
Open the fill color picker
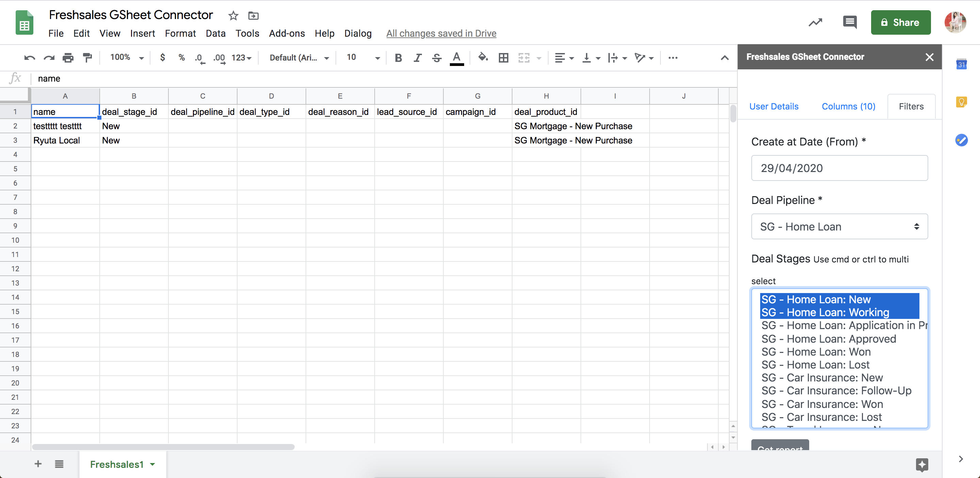pos(483,57)
